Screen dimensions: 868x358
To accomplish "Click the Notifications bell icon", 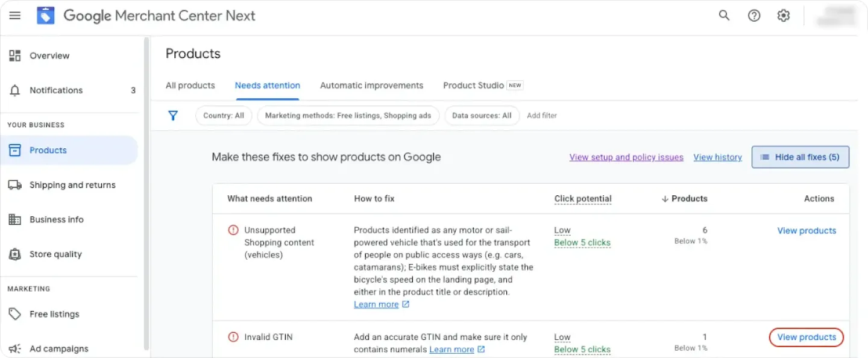I will [15, 90].
